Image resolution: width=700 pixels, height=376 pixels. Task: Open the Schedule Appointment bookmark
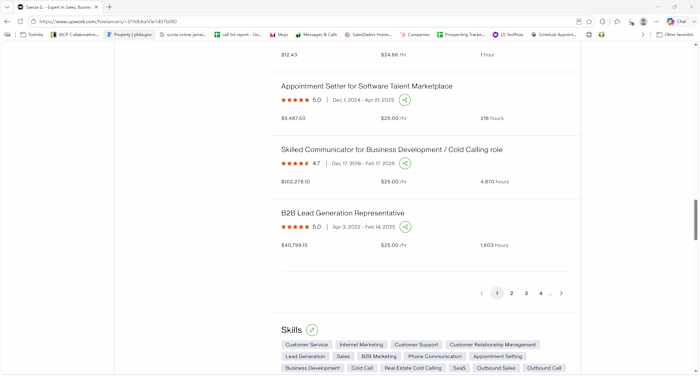click(x=553, y=34)
